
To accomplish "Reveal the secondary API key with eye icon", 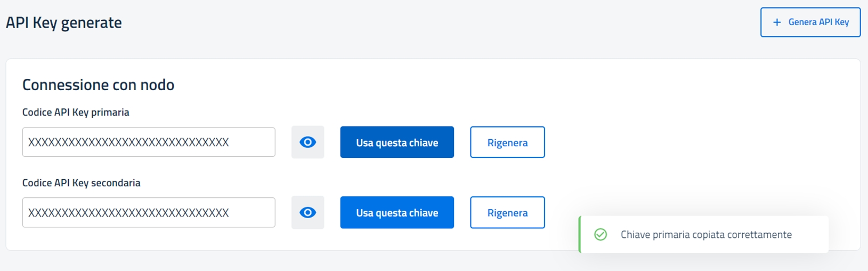I will tap(307, 213).
